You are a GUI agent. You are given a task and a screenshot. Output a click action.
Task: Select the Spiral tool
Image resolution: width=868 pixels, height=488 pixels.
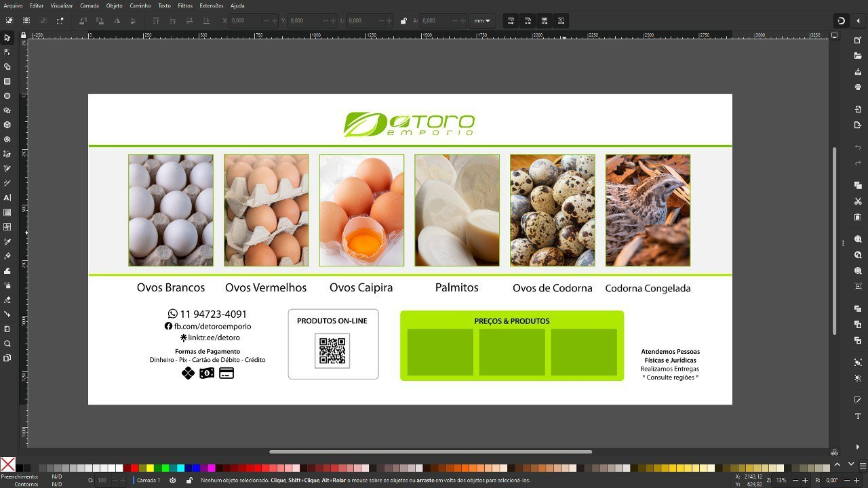pyautogui.click(x=7, y=140)
